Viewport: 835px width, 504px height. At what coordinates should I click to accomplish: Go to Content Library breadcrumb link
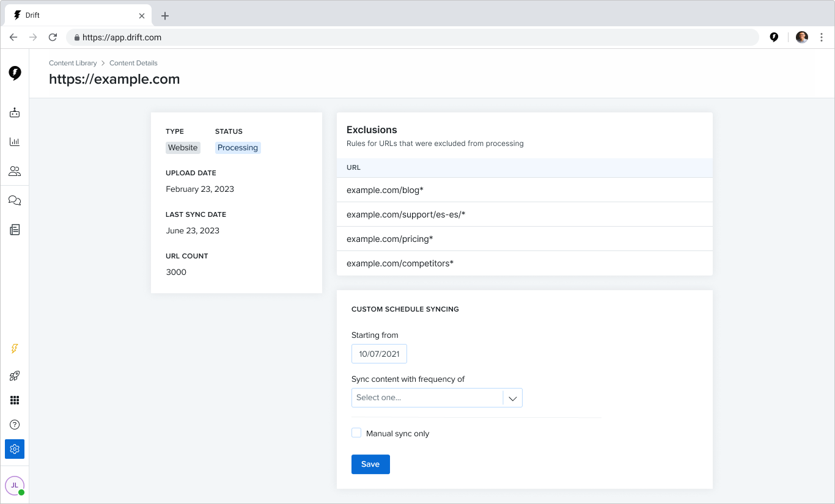73,63
